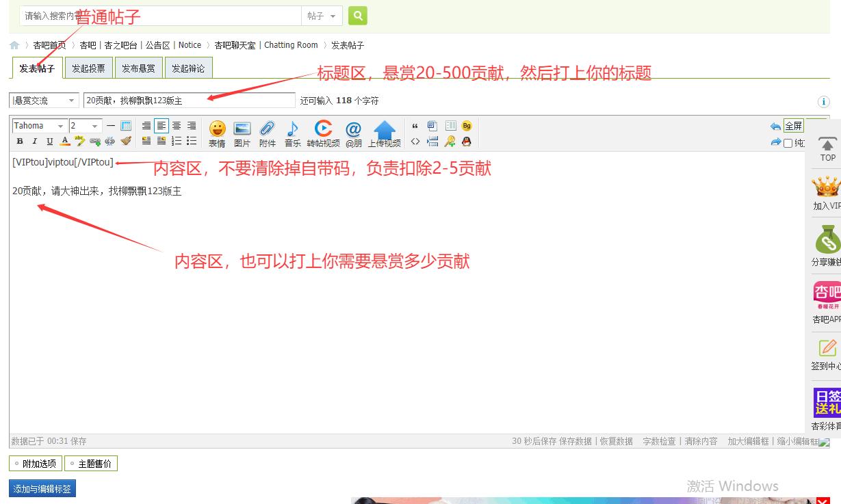This screenshot has width=841, height=504.
Task: Click the undo arrow in editor
Action: pos(775,127)
